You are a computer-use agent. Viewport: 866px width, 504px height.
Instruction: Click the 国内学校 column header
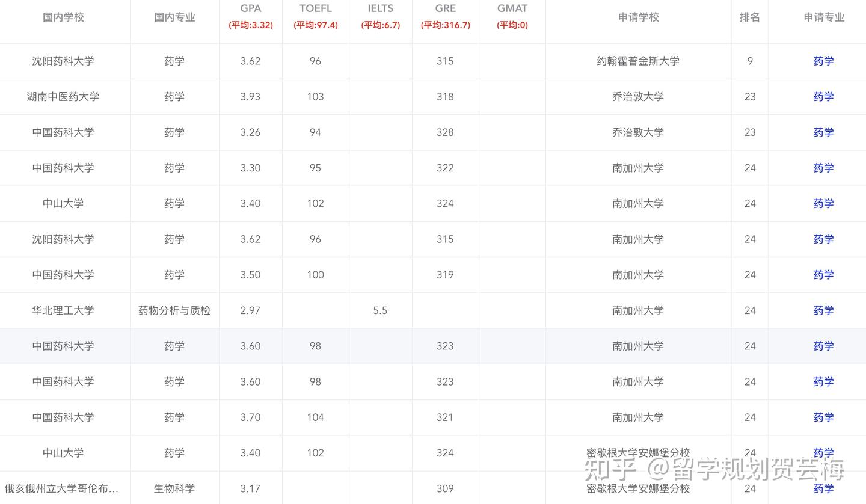click(x=63, y=17)
